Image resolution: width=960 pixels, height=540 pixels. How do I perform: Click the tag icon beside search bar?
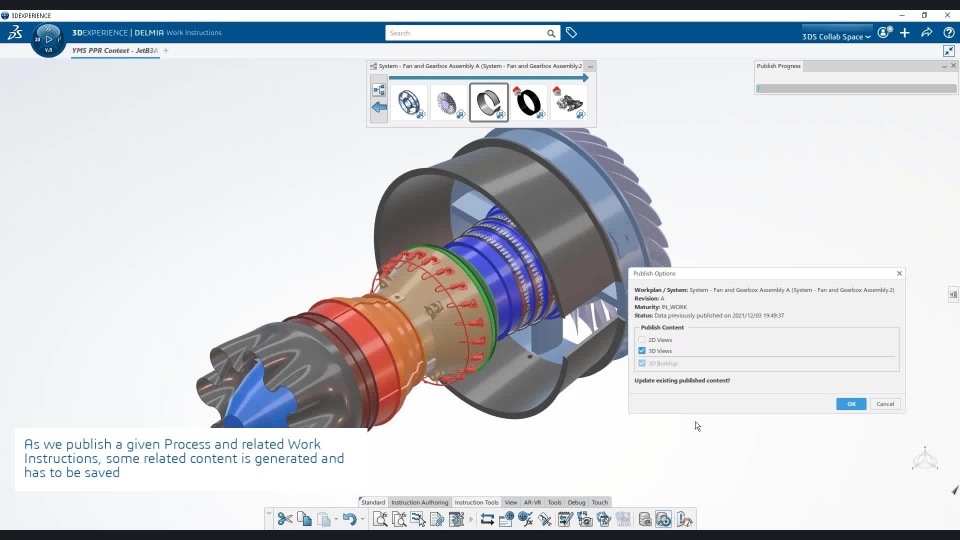pyautogui.click(x=571, y=33)
